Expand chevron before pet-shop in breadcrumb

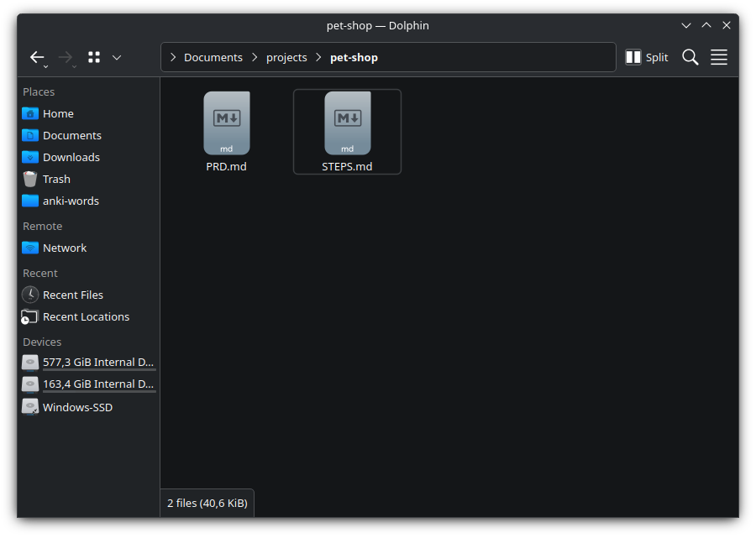(318, 58)
